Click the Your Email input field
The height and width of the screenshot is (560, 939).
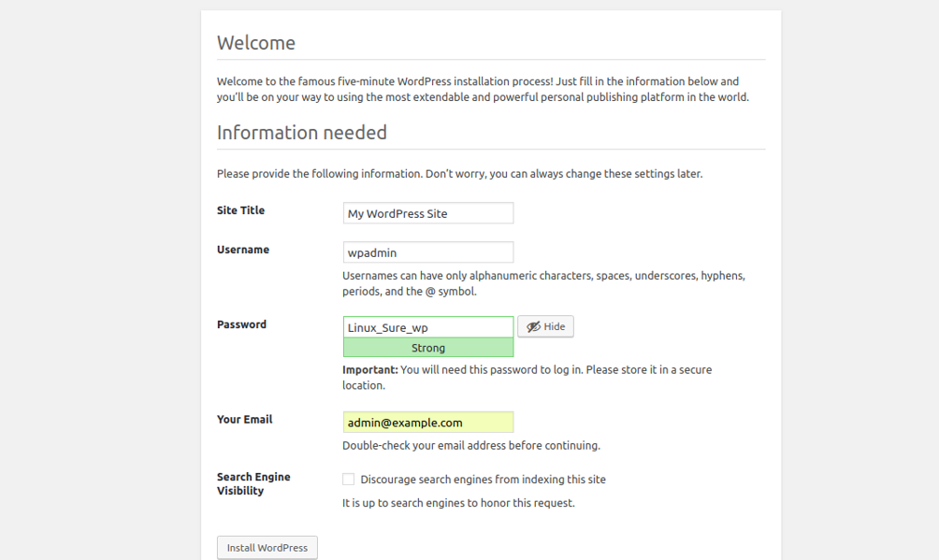pyautogui.click(x=428, y=423)
